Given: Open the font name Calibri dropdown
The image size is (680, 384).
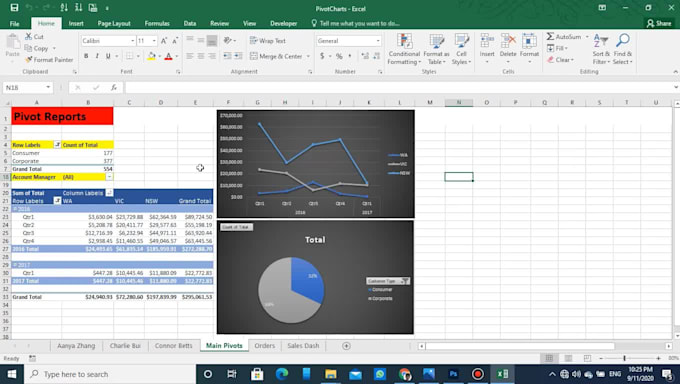Looking at the screenshot, I should pyautogui.click(x=132, y=41).
